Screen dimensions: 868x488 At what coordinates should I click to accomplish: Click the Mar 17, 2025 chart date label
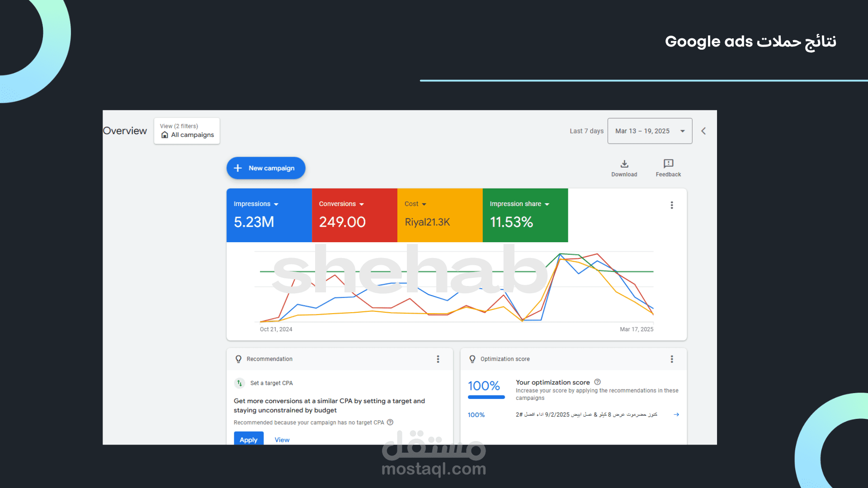pyautogui.click(x=637, y=329)
